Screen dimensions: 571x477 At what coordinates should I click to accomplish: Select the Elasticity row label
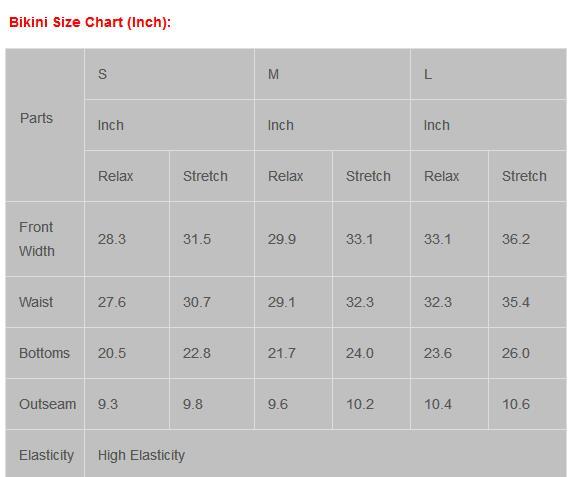46,455
